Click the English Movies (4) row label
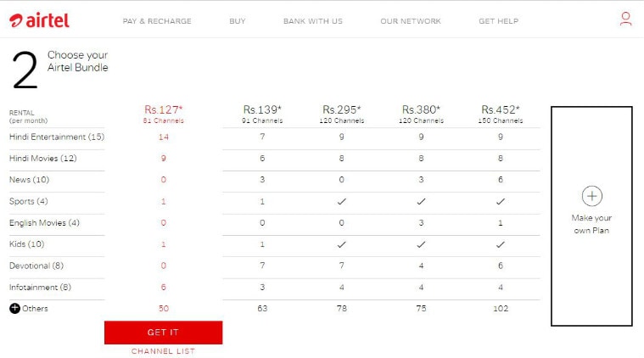Viewport: 644px width, 358px height. 44,223
